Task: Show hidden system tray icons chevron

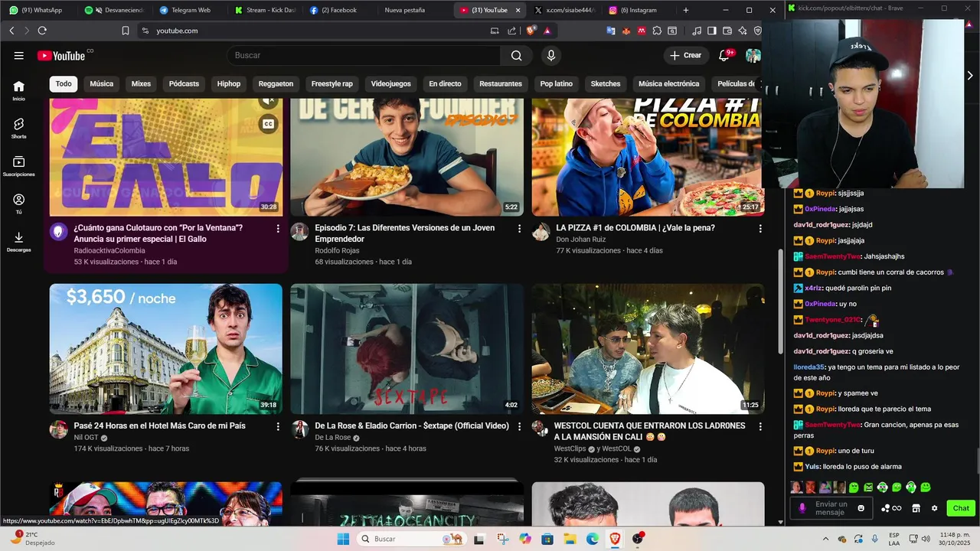Action: point(825,539)
